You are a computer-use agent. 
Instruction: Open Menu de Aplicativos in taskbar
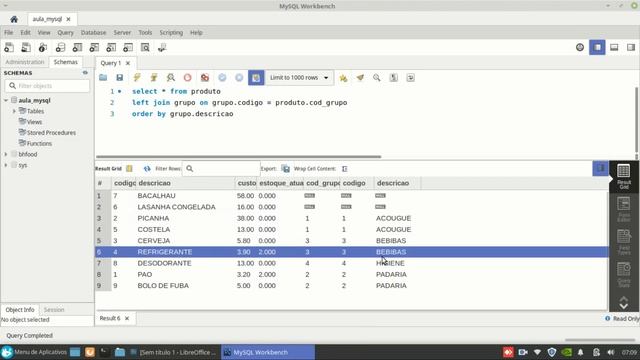[x=34, y=352]
